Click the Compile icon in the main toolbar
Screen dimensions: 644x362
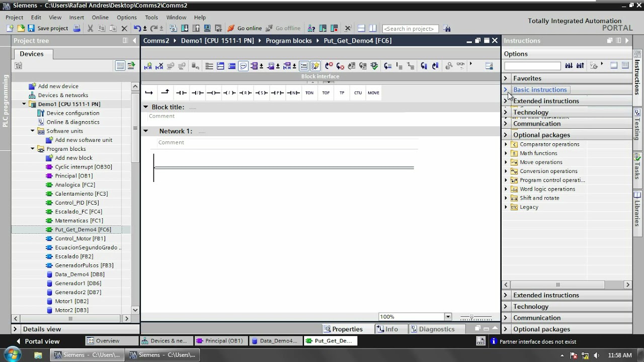(x=174, y=29)
